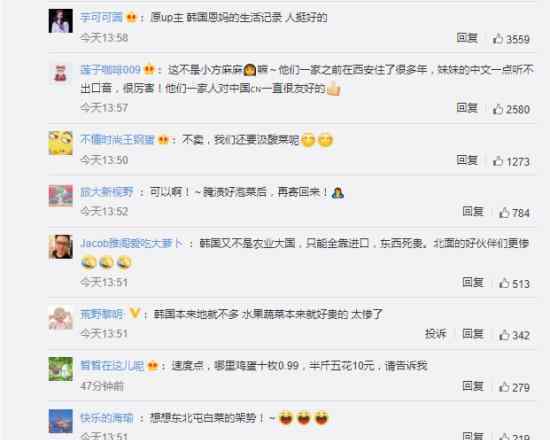Click thumbs-up icon showing 342
The height and width of the screenshot is (440, 550).
(x=504, y=335)
